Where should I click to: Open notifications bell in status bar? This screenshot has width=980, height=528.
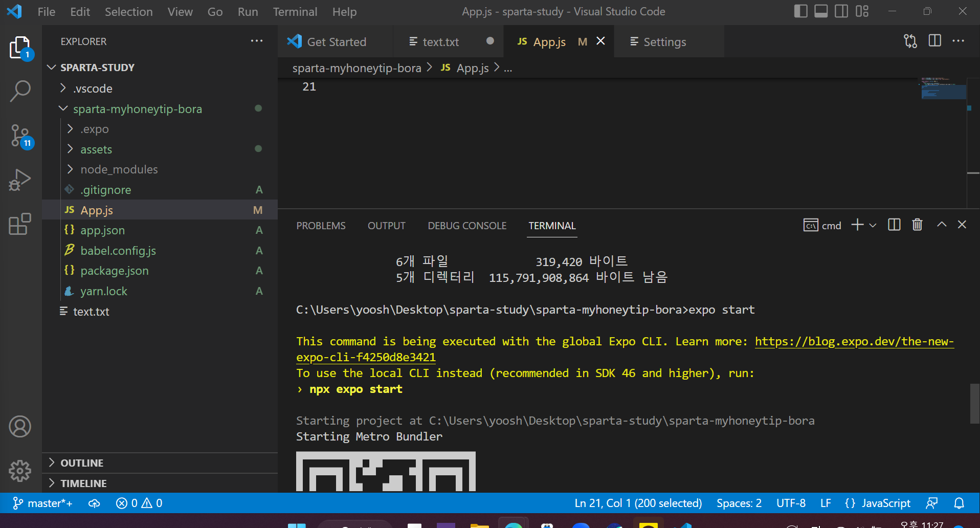coord(959,503)
